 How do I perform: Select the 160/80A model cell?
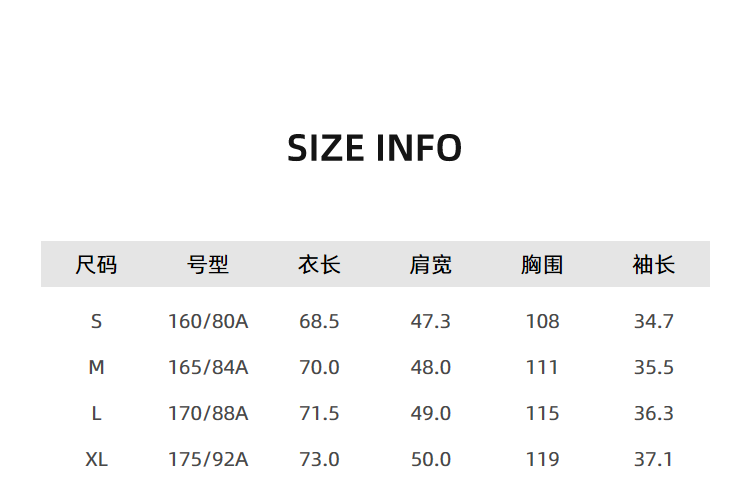208,321
